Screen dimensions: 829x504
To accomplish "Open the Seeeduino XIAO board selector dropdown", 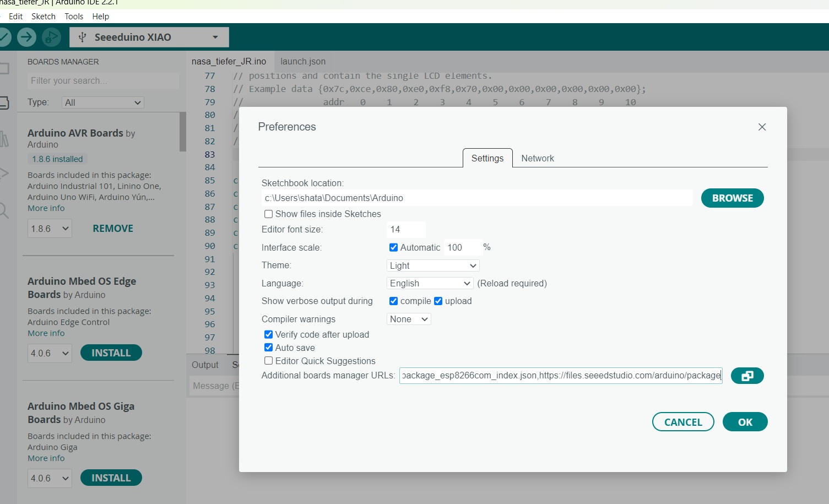I will click(149, 37).
